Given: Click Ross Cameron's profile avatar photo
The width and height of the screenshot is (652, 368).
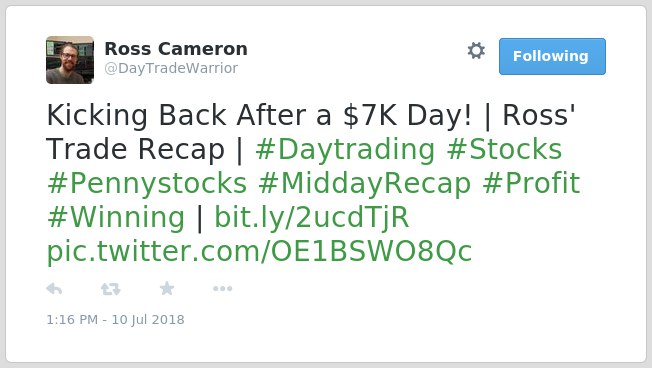Looking at the screenshot, I should pos(70,60).
